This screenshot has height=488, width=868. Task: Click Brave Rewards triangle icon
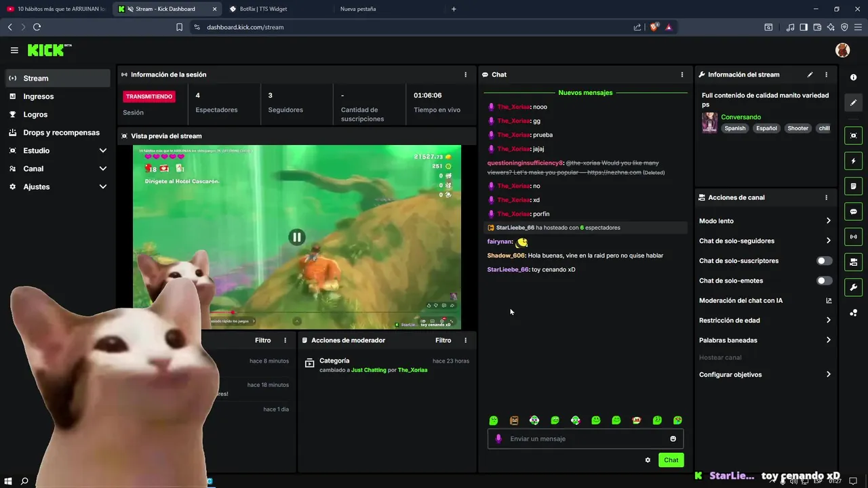click(669, 27)
